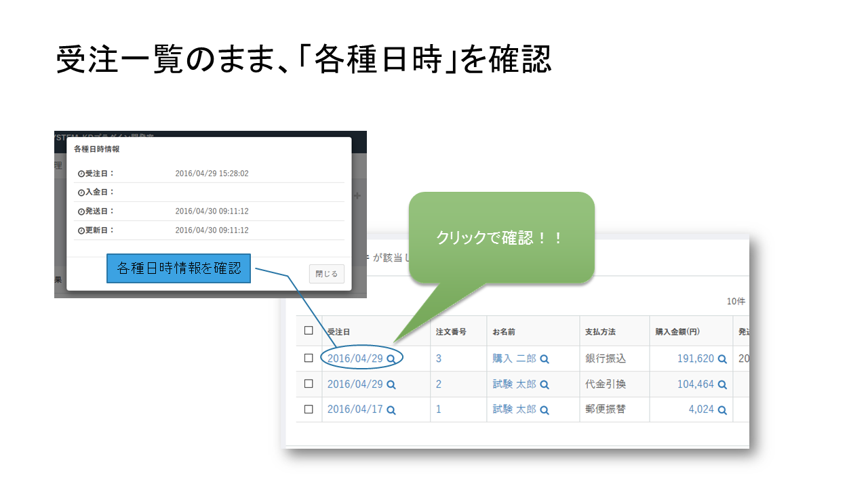This screenshot has height=488, width=868.
Task: Open order number 1 link
Action: [439, 409]
